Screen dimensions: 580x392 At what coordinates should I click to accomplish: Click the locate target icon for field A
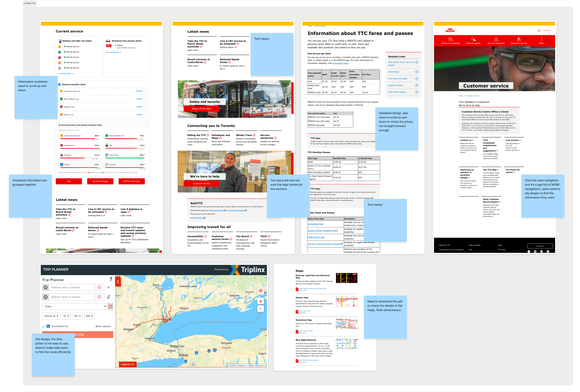point(99,287)
